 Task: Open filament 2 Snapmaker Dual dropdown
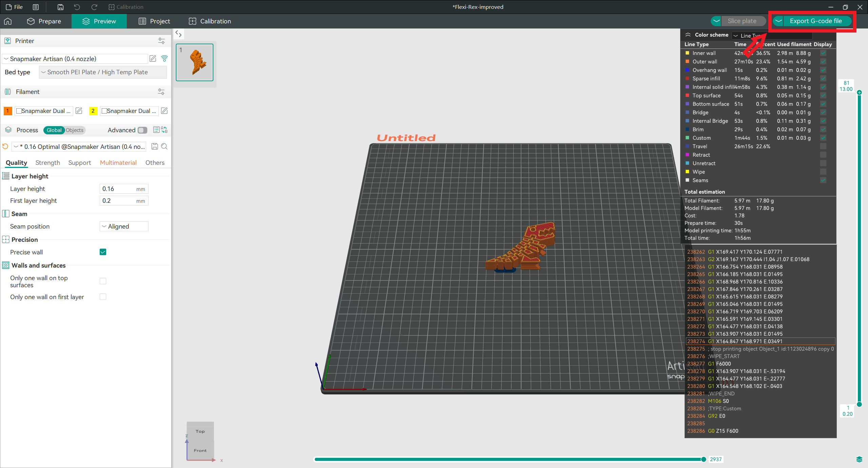coord(130,111)
